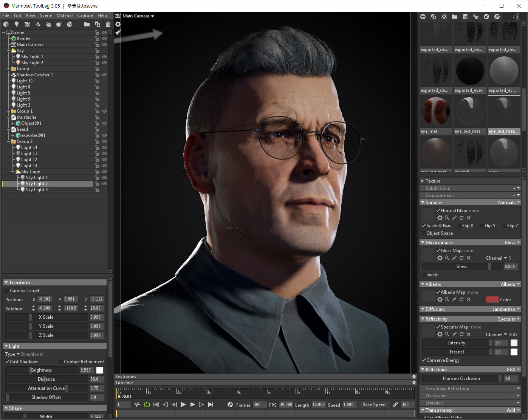Click the Bake Speed button
The image size is (528, 420).
tap(373, 405)
